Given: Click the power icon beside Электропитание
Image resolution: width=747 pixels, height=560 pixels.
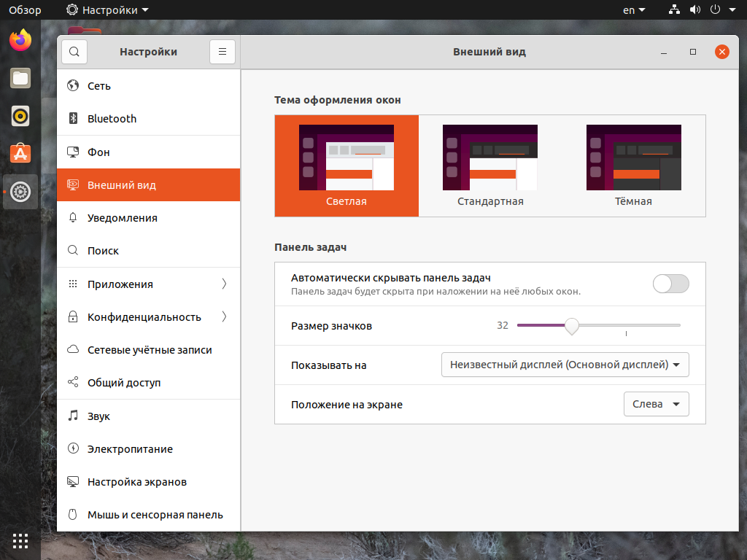Looking at the screenshot, I should [x=73, y=448].
